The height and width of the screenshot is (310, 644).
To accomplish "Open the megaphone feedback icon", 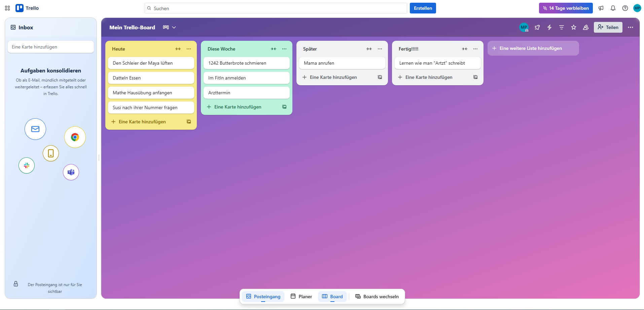I will (x=601, y=8).
